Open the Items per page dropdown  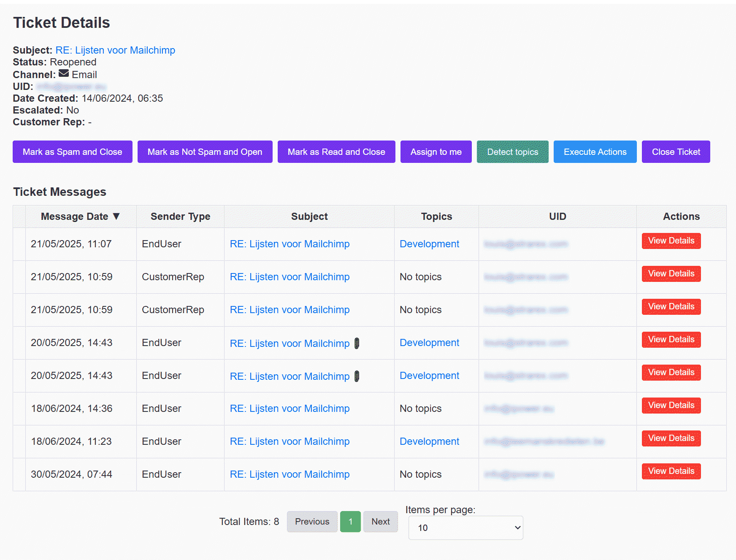pos(466,528)
